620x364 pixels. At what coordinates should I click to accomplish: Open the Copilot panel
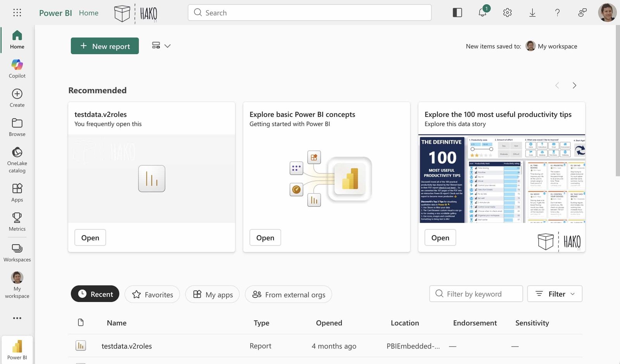click(x=17, y=69)
